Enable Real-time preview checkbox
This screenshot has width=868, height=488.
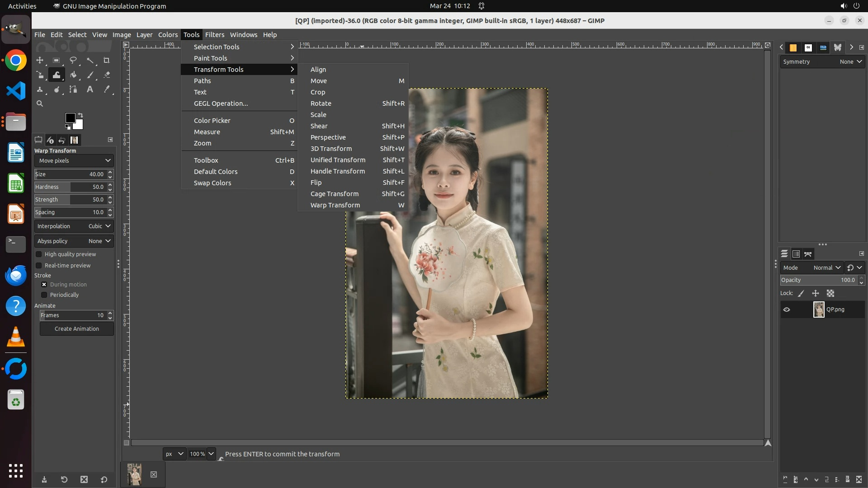(39, 266)
